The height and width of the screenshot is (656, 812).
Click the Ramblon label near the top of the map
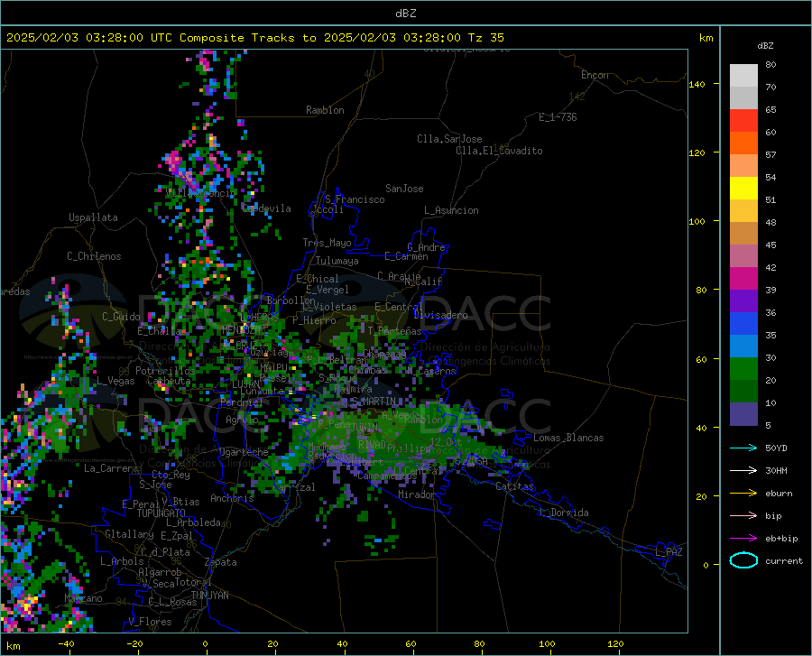[x=325, y=110]
